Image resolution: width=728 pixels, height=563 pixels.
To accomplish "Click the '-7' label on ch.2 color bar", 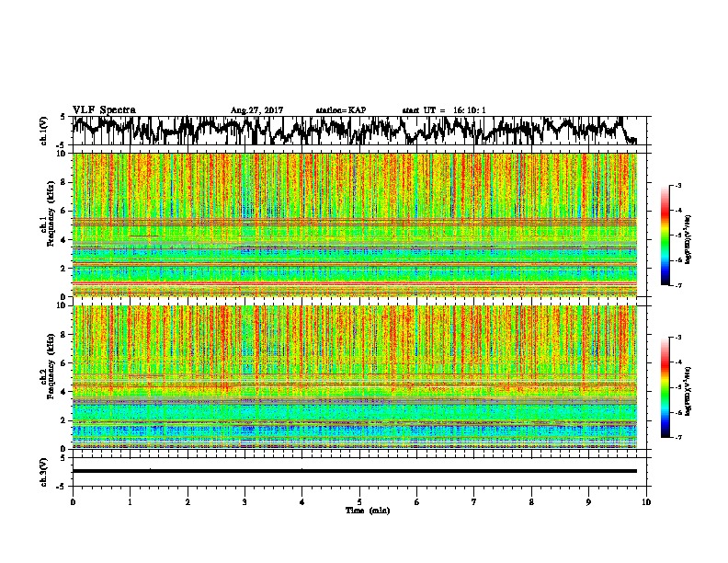I will point(678,437).
